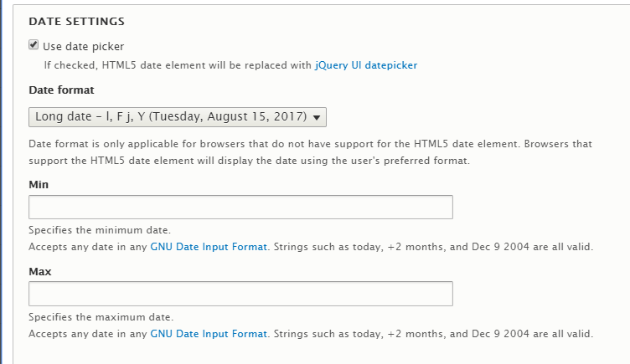Click the "Date format" field label
Image resolution: width=630 pixels, height=364 pixels.
(61, 90)
